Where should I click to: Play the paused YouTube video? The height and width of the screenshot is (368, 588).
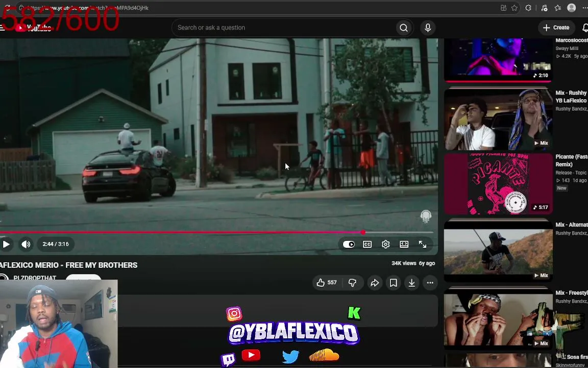pos(6,244)
